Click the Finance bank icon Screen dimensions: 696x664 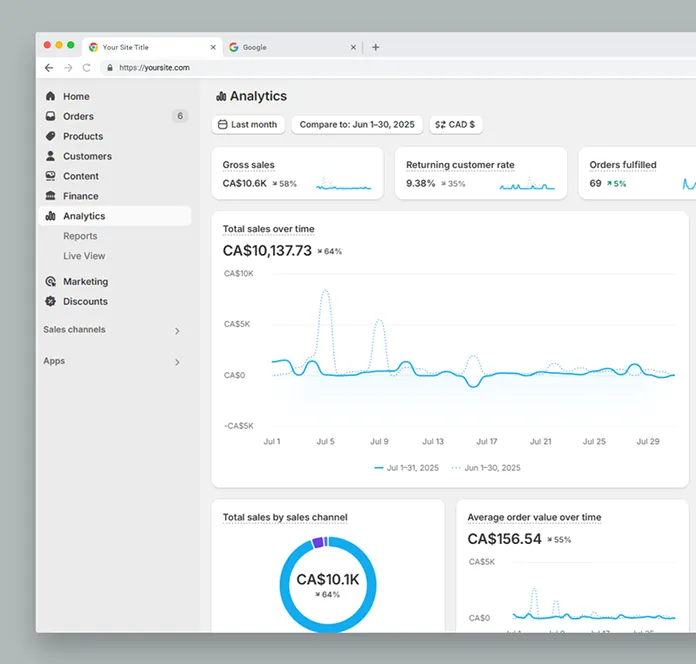coord(51,197)
